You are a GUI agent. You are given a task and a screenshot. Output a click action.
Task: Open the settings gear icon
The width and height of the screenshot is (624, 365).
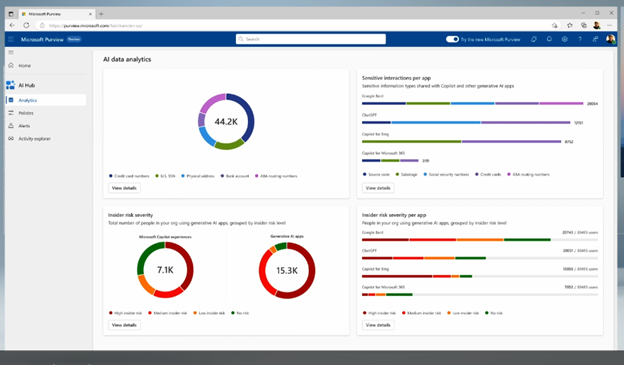point(564,39)
